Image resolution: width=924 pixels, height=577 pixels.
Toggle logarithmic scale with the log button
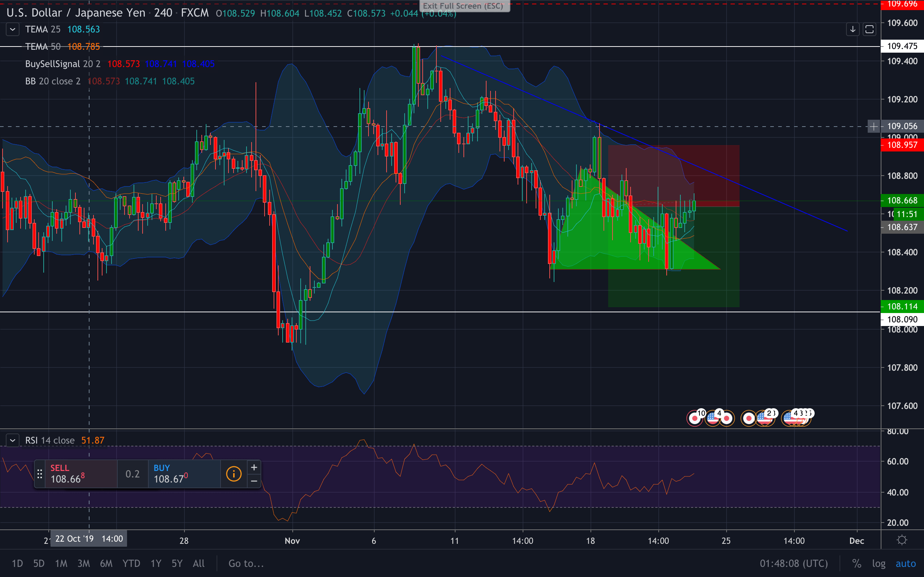pos(879,563)
